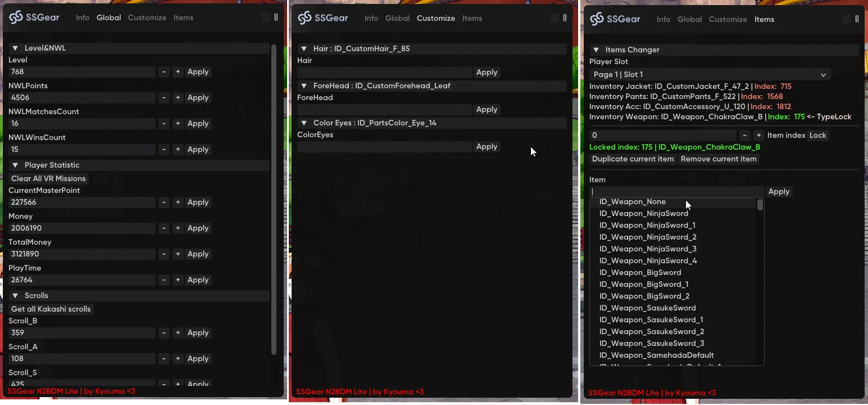This screenshot has height=405, width=868.
Task: Apply the Level value
Action: pyautogui.click(x=198, y=72)
